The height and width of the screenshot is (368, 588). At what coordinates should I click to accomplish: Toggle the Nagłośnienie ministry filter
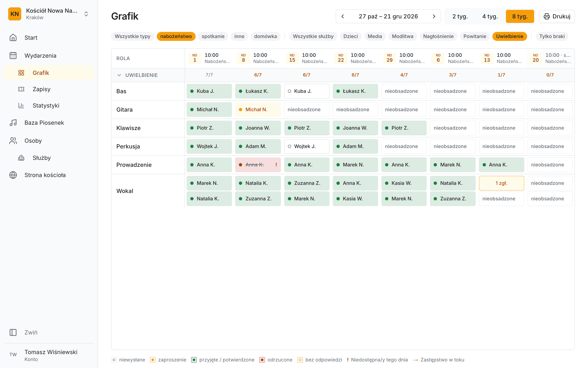coord(438,36)
